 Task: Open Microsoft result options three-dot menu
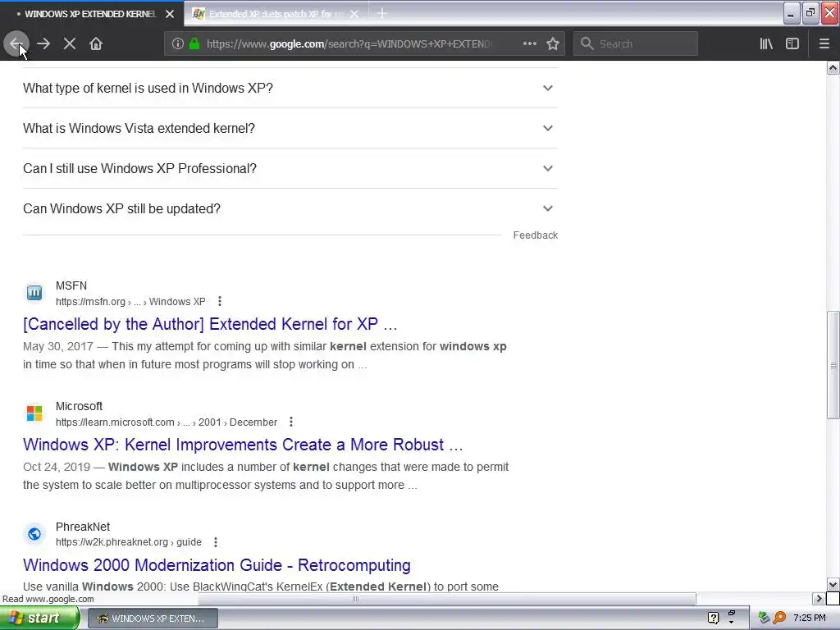pyautogui.click(x=291, y=422)
